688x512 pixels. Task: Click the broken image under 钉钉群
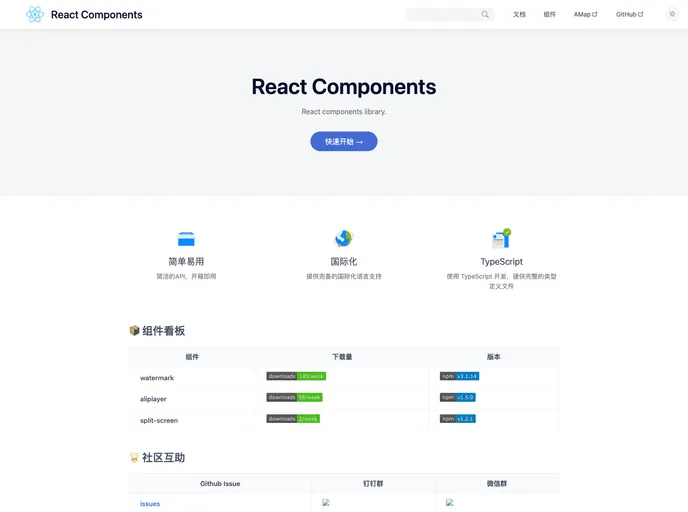(326, 502)
